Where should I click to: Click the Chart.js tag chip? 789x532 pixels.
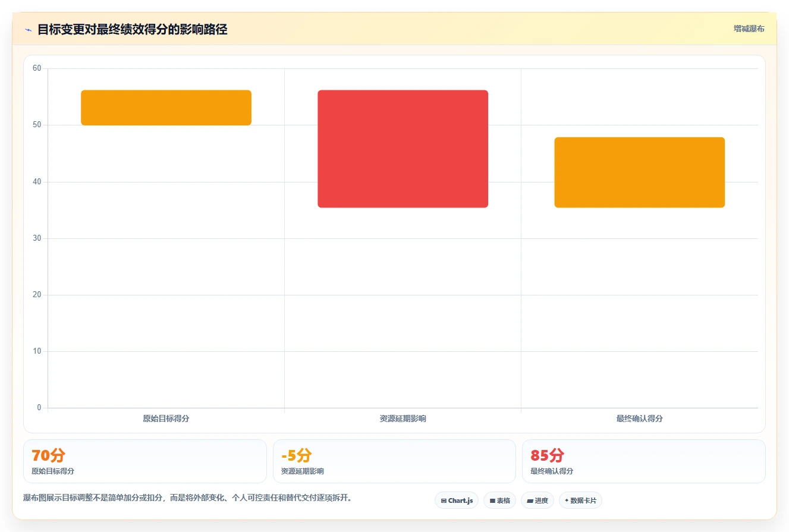click(457, 500)
